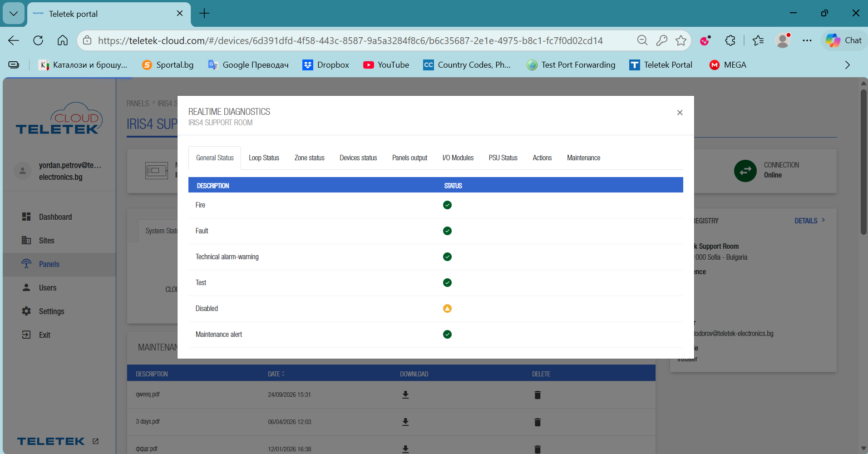
Task: Open Sites in the sidebar
Action: (x=59, y=241)
